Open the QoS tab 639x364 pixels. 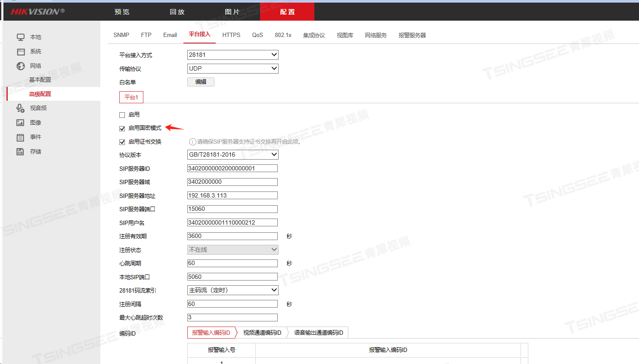click(257, 35)
